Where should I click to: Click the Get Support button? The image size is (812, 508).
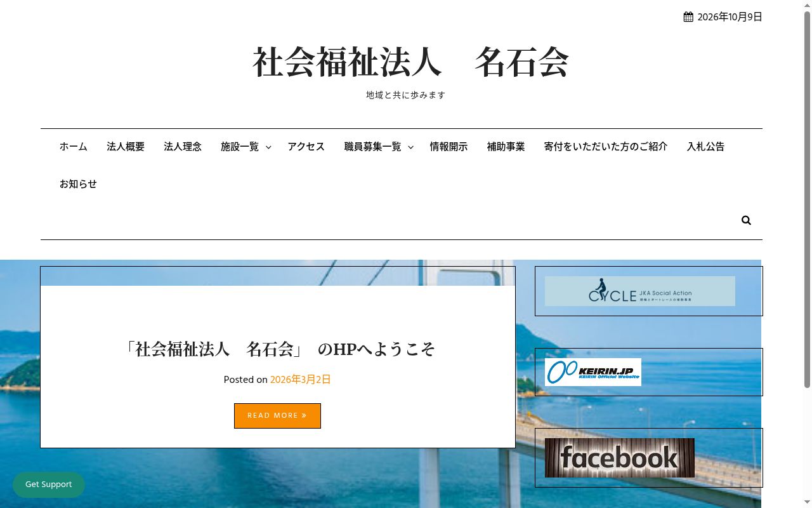click(x=49, y=485)
